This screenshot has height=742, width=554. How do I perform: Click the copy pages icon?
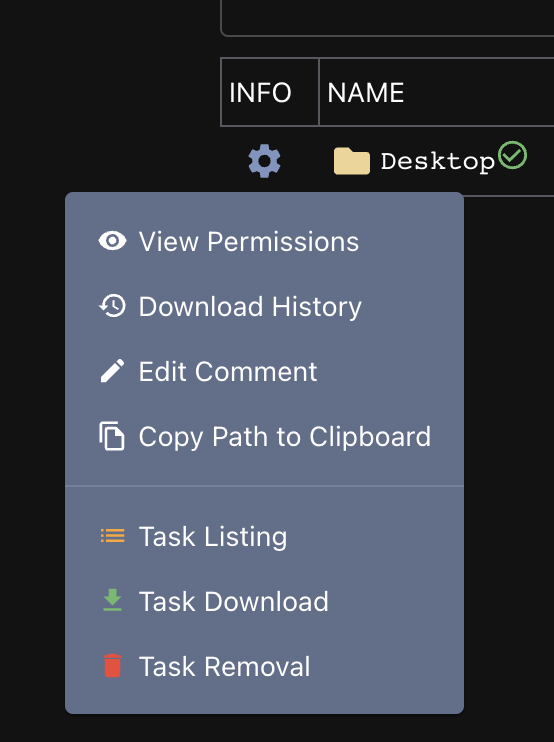tap(112, 436)
